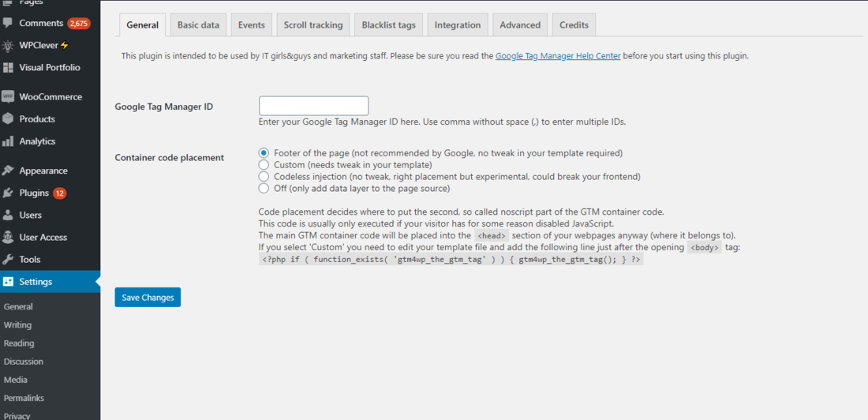Image resolution: width=868 pixels, height=420 pixels.
Task: Click the <body> code tag text
Action: (705, 248)
